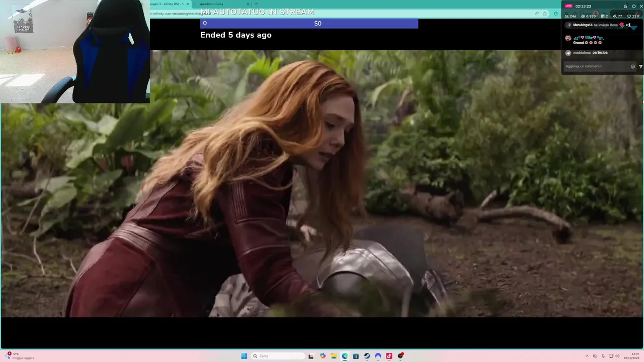The image size is (644, 362).
Task: Open Steam from the taskbar
Action: click(367, 356)
